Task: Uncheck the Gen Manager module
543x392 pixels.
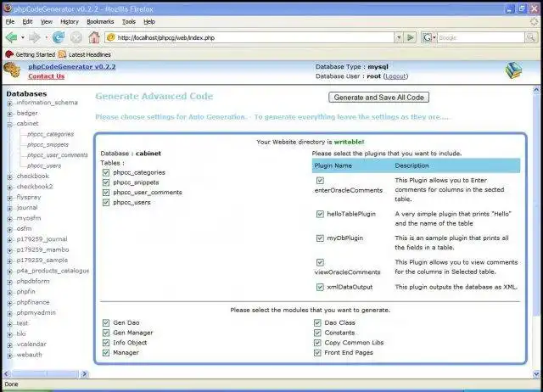Action: point(106,333)
